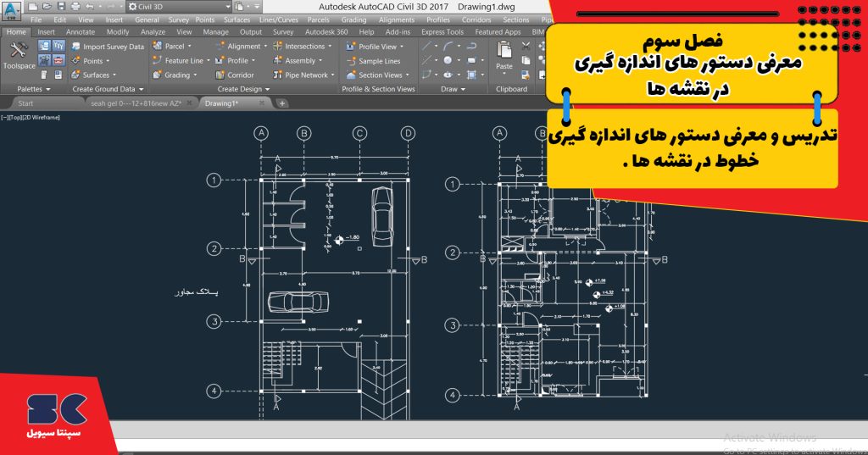This screenshot has width=868, height=455.
Task: Open the Intersections dropdown arrow
Action: pyautogui.click(x=330, y=47)
